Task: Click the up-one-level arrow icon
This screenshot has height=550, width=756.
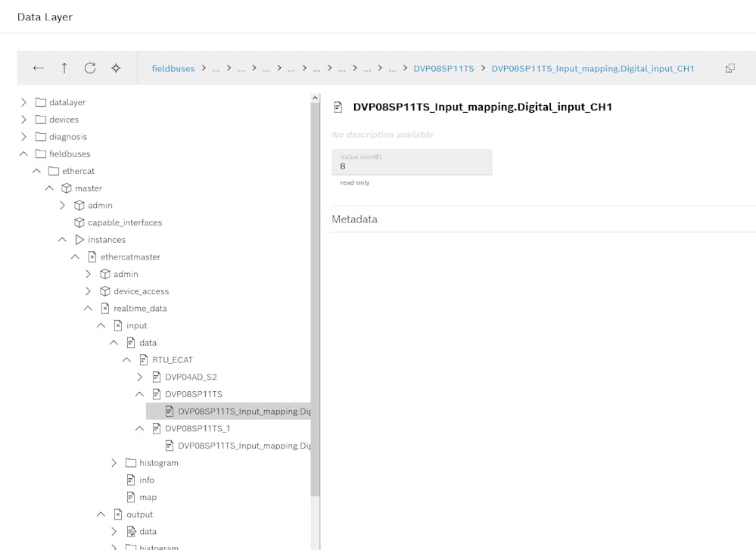Action: coord(64,68)
